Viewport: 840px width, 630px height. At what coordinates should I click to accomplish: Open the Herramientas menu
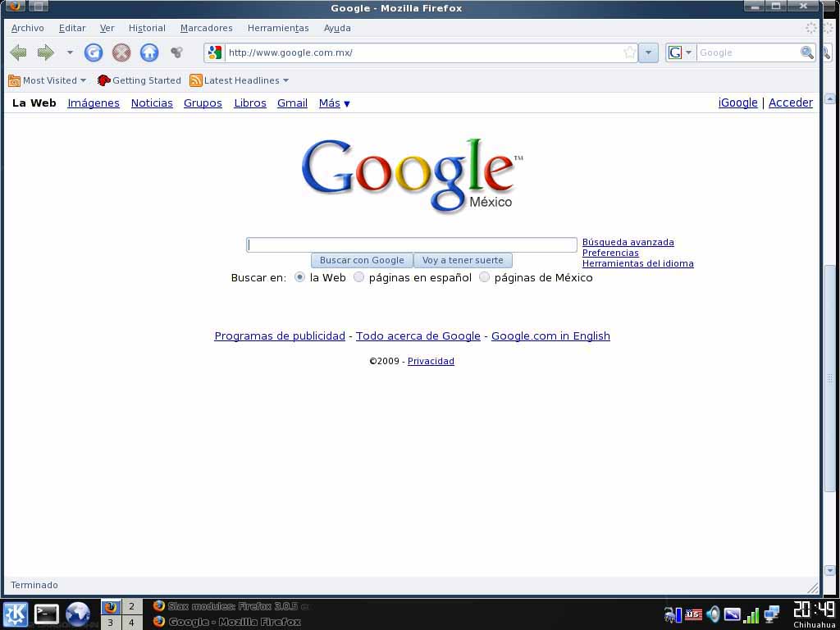(x=278, y=29)
